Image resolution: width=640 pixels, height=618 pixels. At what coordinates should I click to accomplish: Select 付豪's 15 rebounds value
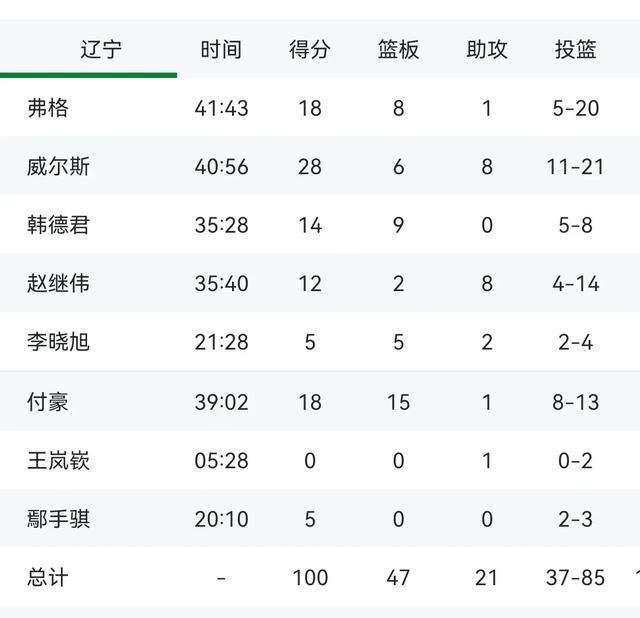[x=398, y=402]
